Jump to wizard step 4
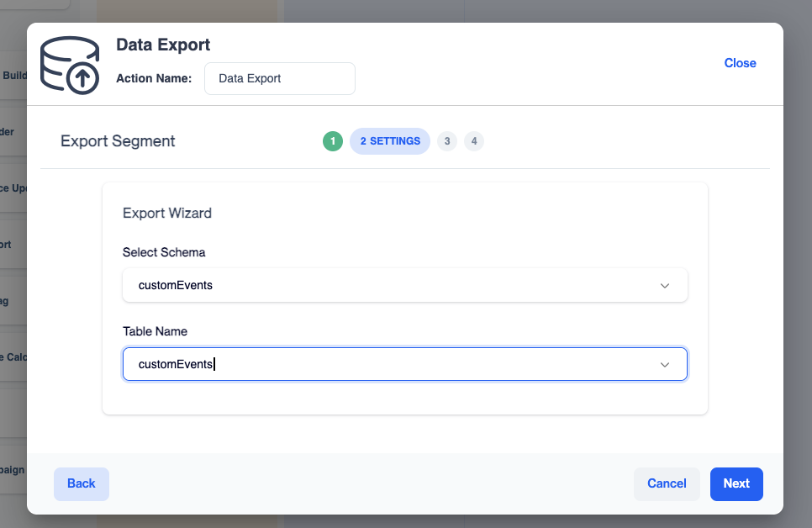Screen dimensions: 812x528 474,141
